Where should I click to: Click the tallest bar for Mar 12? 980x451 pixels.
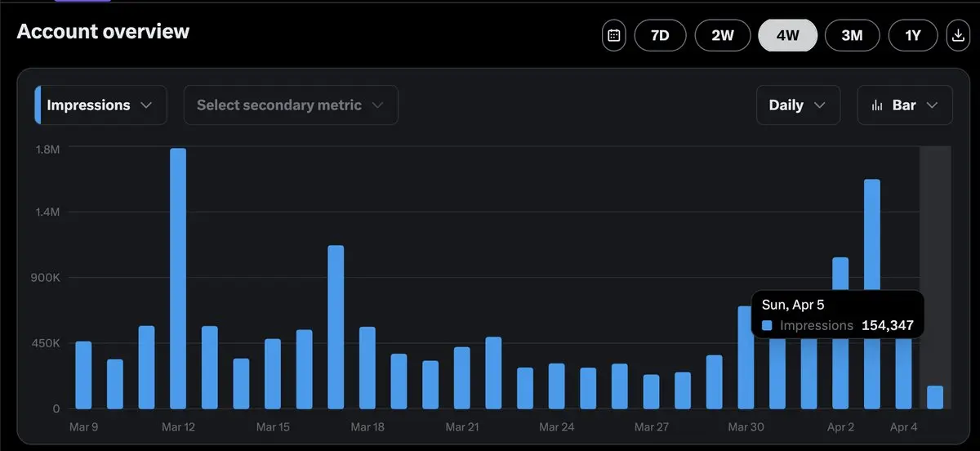178,279
